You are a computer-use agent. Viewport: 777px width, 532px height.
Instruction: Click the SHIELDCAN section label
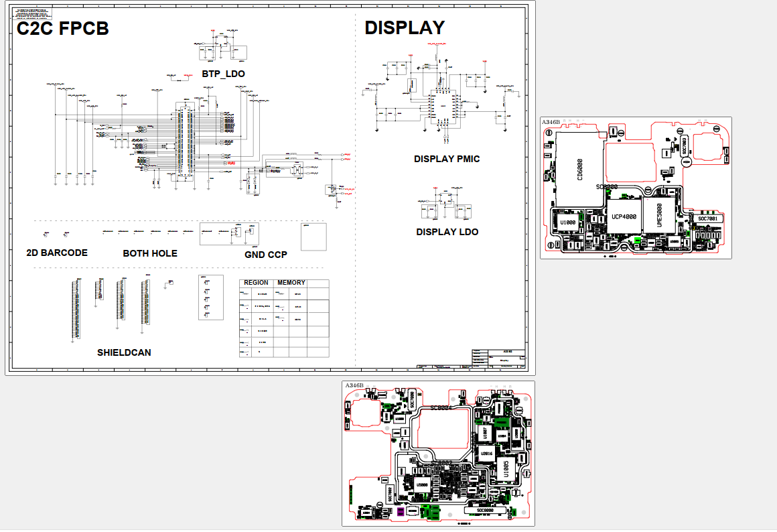pos(124,352)
